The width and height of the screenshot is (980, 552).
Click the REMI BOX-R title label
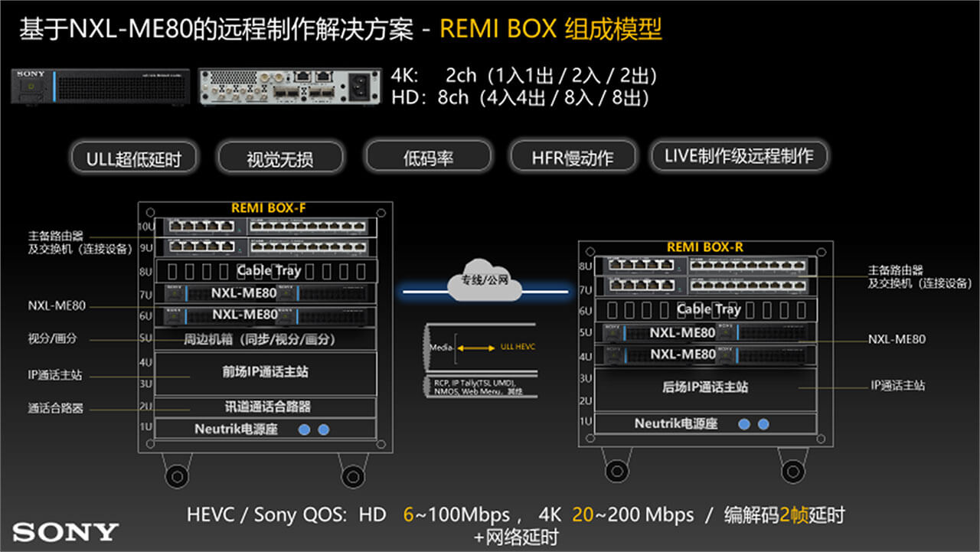[x=705, y=247]
